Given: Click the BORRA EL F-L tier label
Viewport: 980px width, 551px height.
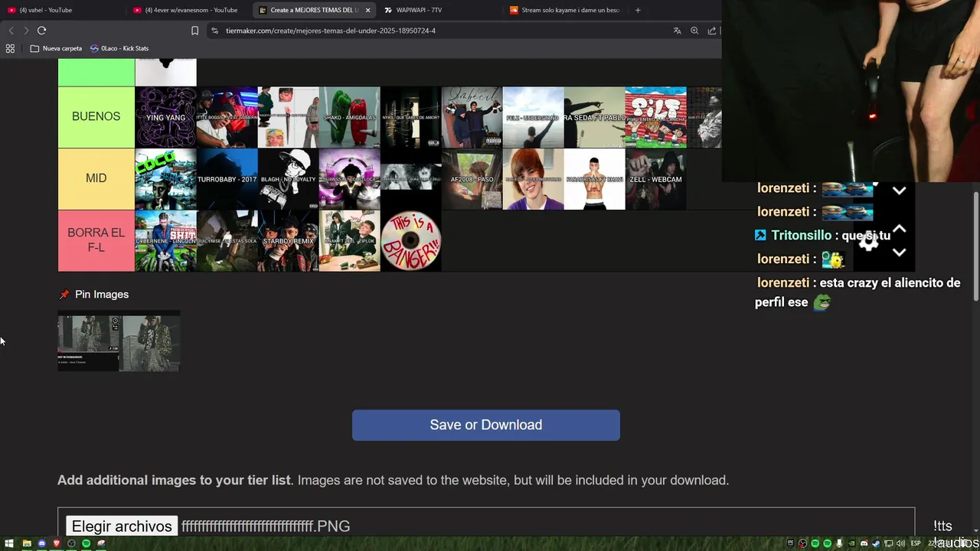Looking at the screenshot, I should tap(96, 240).
